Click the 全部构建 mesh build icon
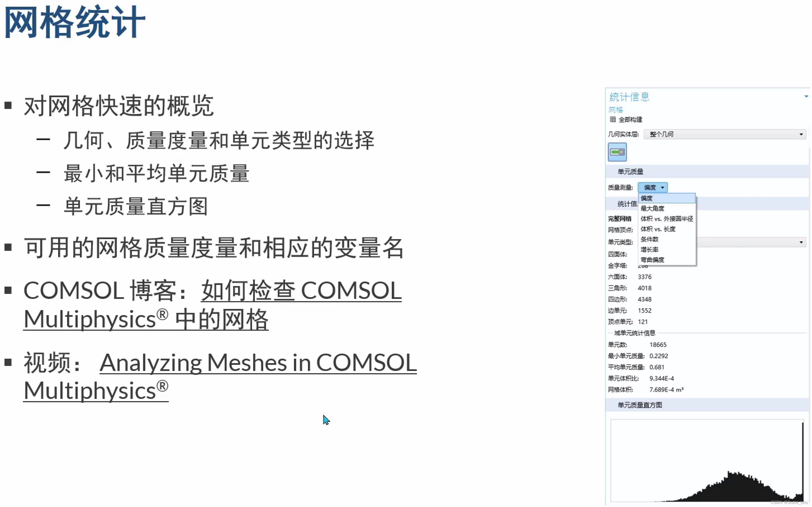Image resolution: width=812 pixels, height=507 pixels. (x=613, y=119)
